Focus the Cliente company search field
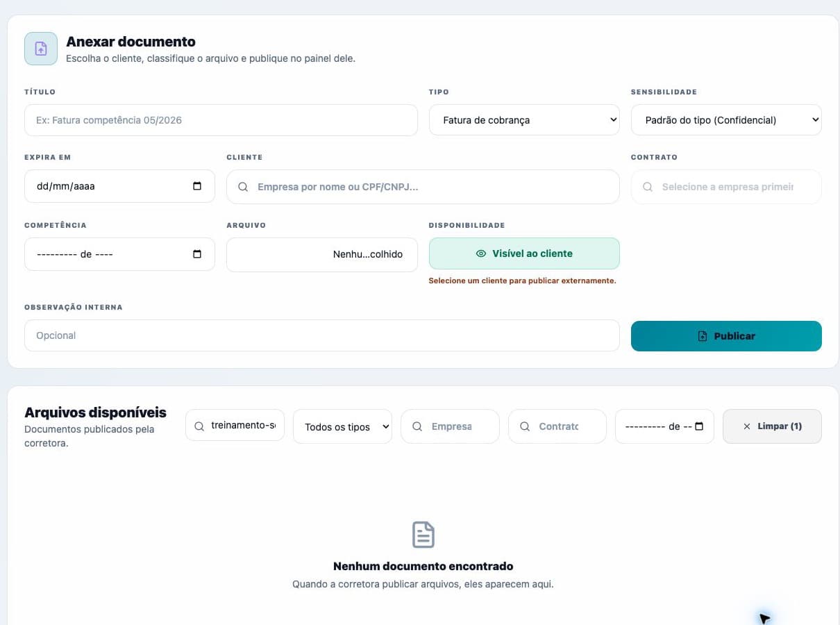 click(423, 187)
